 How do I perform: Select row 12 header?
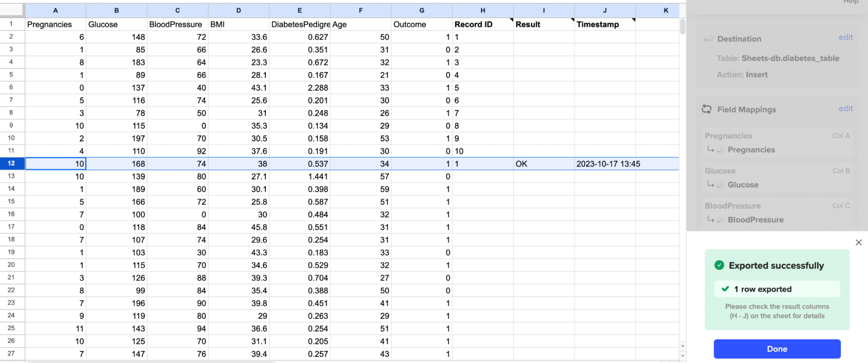(11, 164)
